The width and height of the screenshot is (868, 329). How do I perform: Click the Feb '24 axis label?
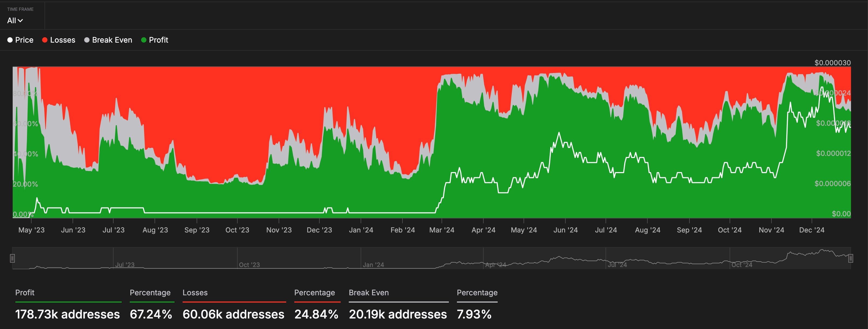point(403,230)
